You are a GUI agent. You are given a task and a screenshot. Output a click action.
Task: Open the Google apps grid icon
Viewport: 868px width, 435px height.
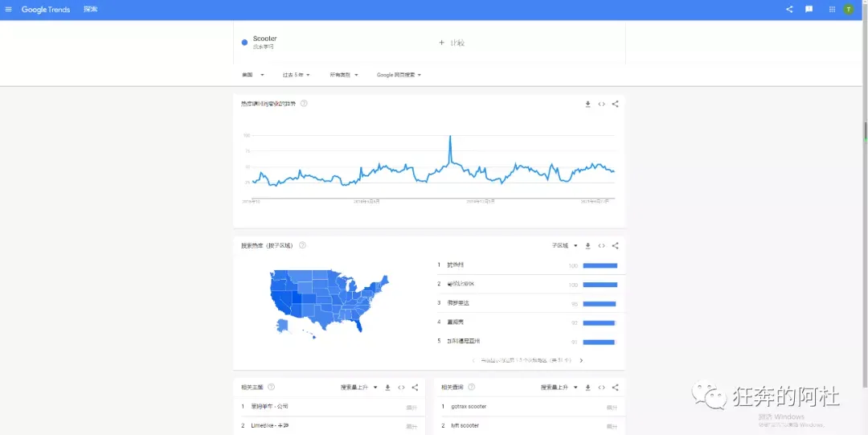pos(832,10)
